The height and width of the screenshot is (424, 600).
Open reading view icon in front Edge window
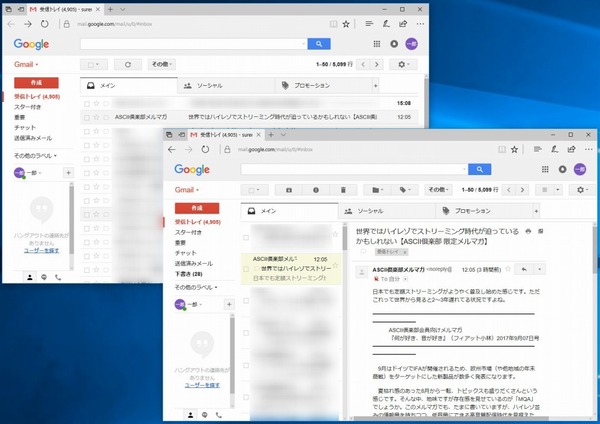point(502,150)
